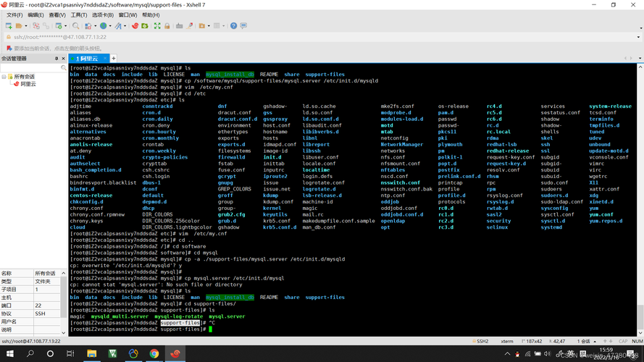This screenshot has height=362, width=644.
Task: Click the new-folder toolbar icon
Action: [201, 25]
